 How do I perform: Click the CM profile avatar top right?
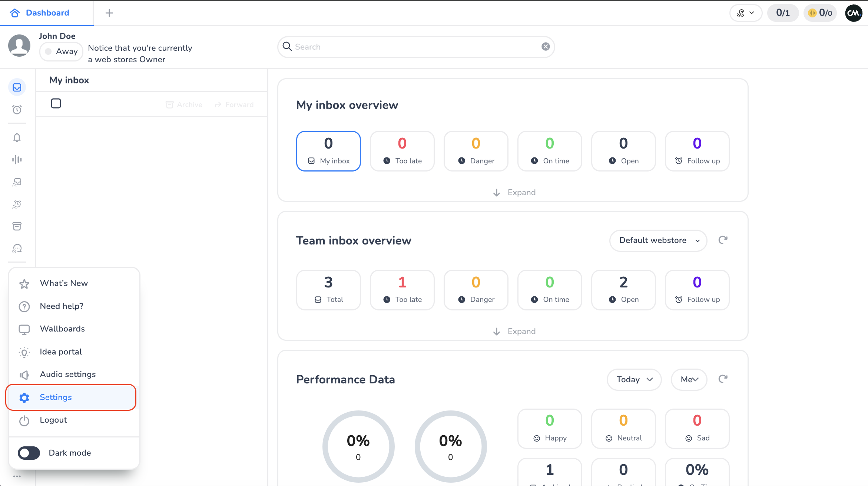[x=853, y=13]
